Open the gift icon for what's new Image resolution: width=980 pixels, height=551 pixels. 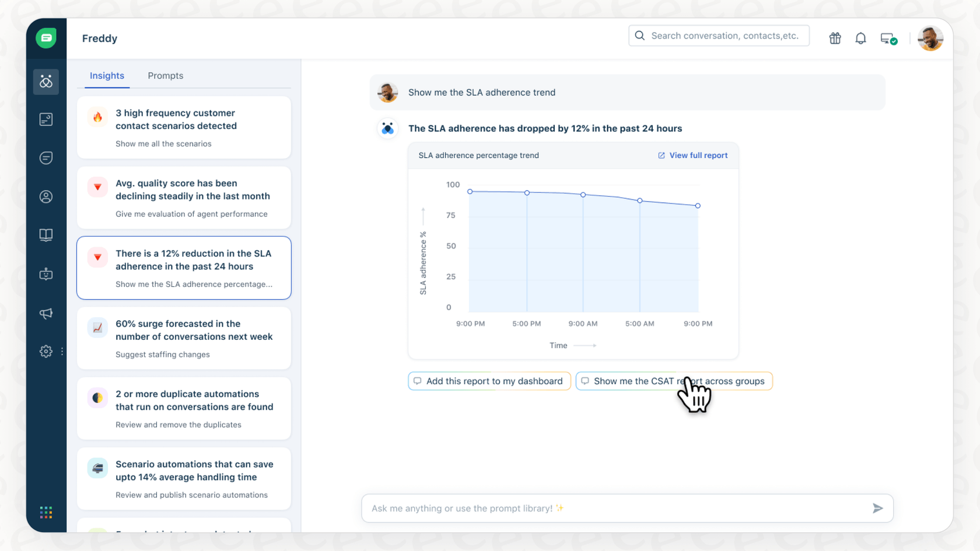835,38
